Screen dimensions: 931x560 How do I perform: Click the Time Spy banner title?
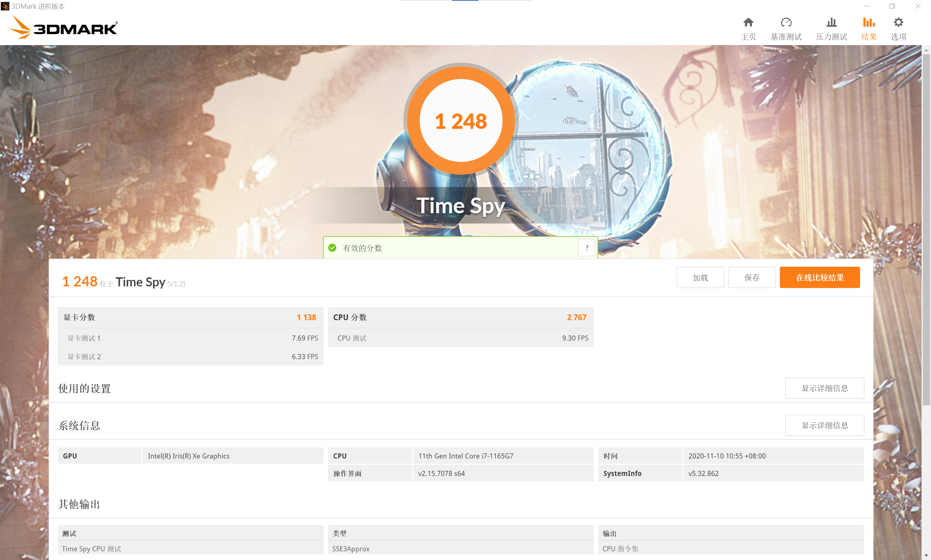[x=461, y=206]
